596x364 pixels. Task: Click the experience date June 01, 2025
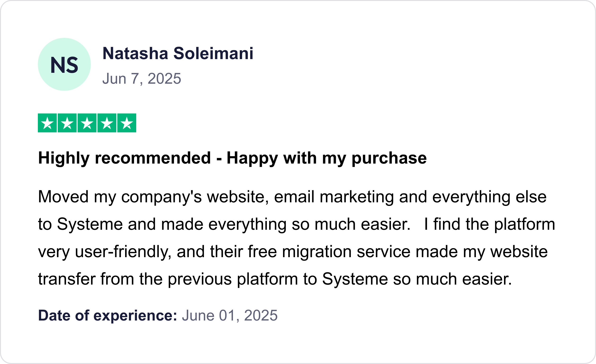coord(230,315)
